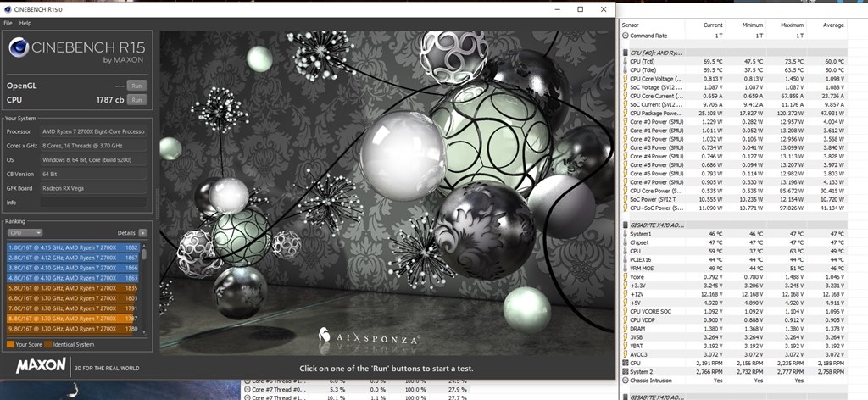
Task: Click the PCIEX16 thermometer icon
Action: 625,259
